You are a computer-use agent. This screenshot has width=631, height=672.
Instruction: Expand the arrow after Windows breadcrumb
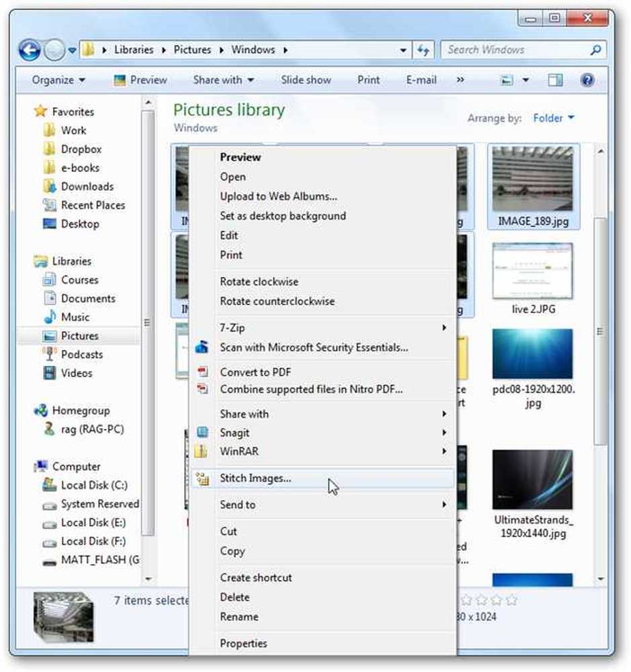pos(285,50)
